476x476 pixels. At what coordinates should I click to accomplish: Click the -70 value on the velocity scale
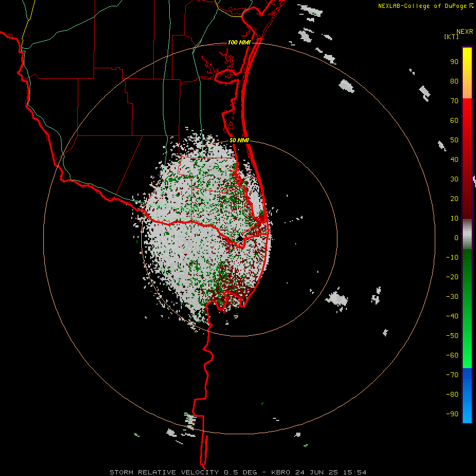pyautogui.click(x=452, y=375)
